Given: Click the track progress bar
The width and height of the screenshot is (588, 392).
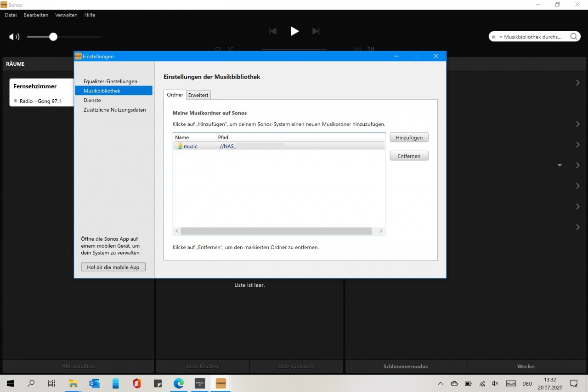Looking at the screenshot, I should click(x=294, y=49).
